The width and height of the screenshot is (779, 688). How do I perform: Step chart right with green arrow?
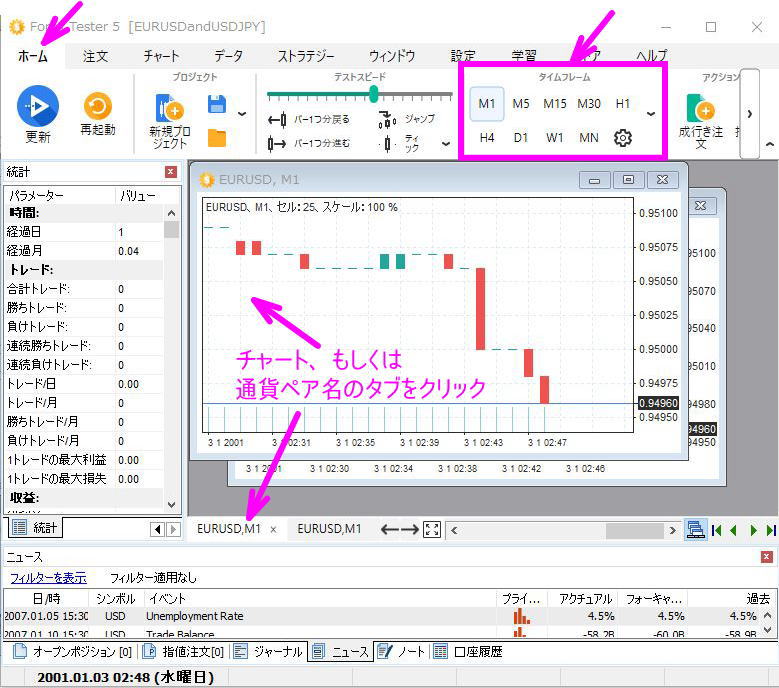click(753, 530)
